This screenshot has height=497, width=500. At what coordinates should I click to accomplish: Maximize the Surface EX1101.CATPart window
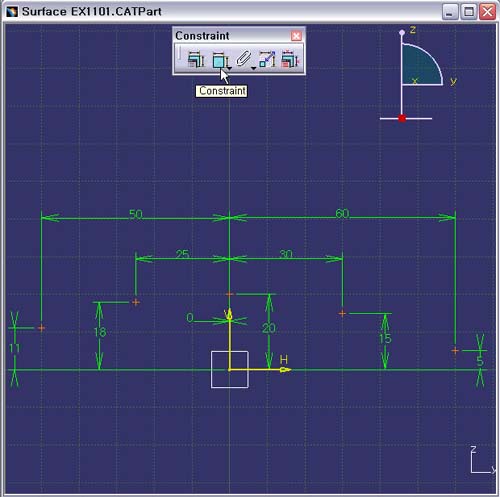(x=469, y=12)
